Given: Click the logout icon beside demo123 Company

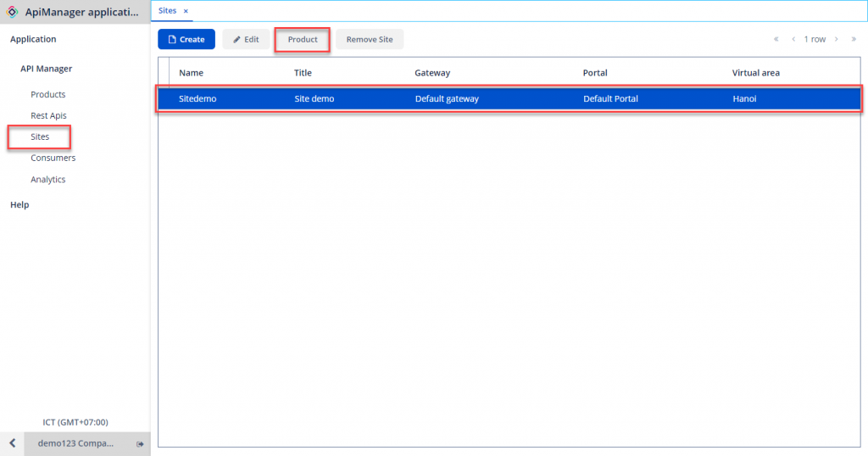Looking at the screenshot, I should (140, 443).
